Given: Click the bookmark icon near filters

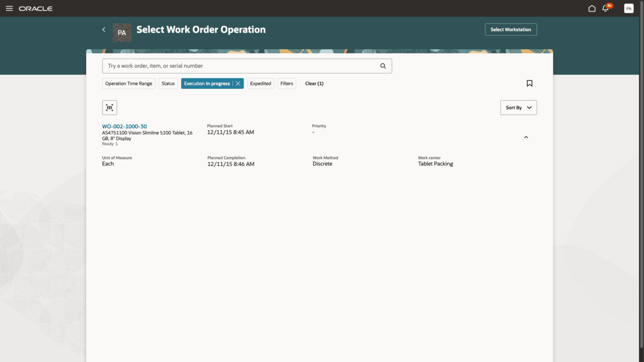Looking at the screenshot, I should (x=529, y=83).
